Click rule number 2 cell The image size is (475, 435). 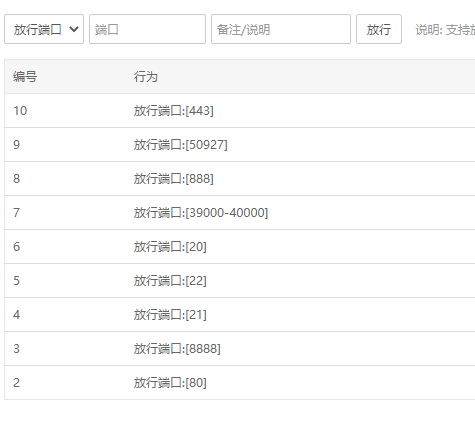pyautogui.click(x=16, y=383)
